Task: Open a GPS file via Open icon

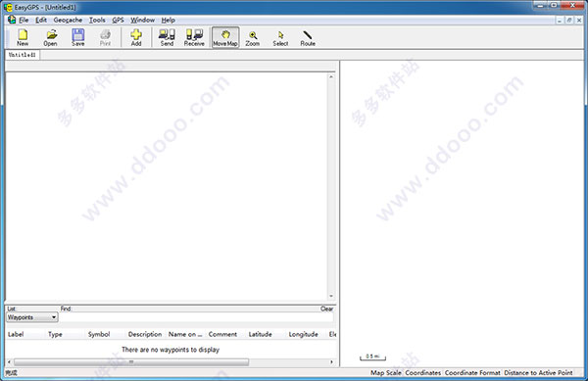Action: [50, 37]
